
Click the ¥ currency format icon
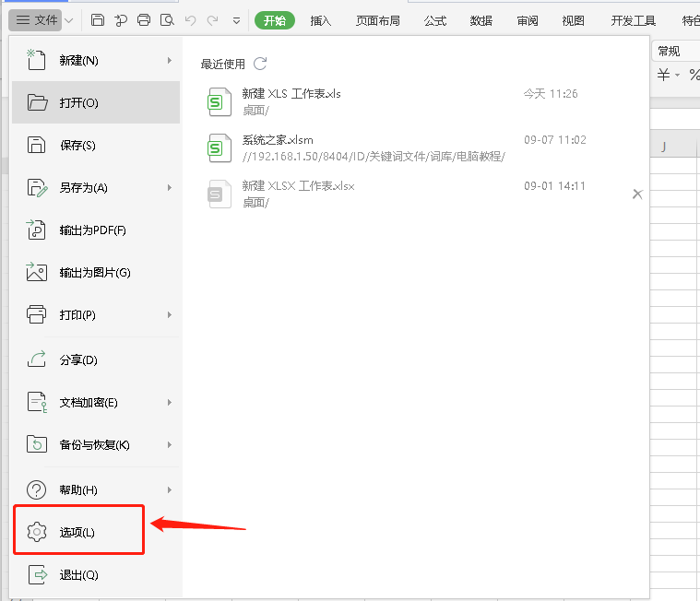point(663,75)
